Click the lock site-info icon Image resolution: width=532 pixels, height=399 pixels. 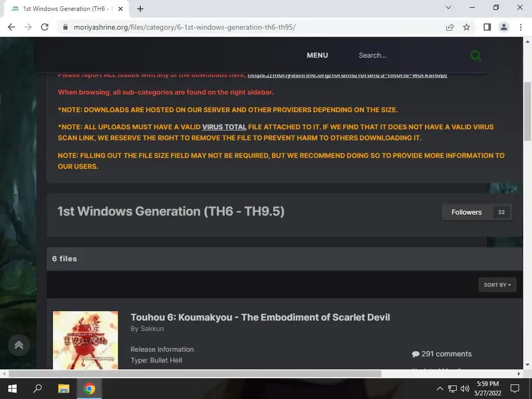click(65, 27)
